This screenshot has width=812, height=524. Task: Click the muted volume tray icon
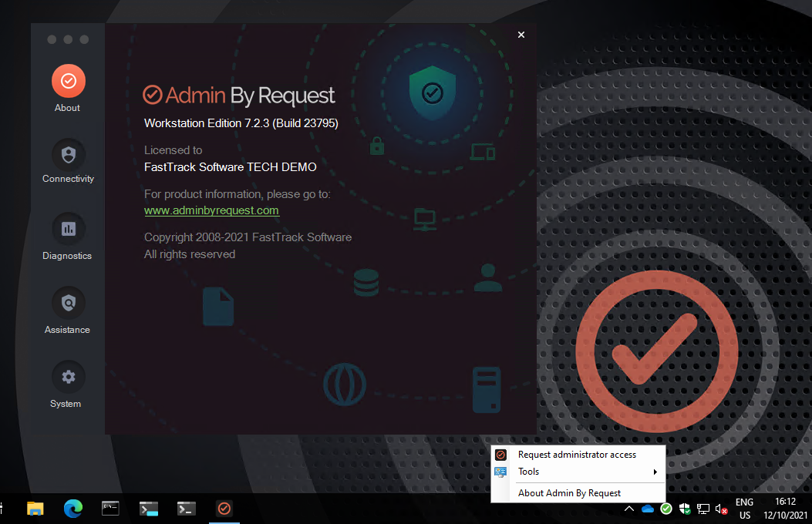coord(721,509)
